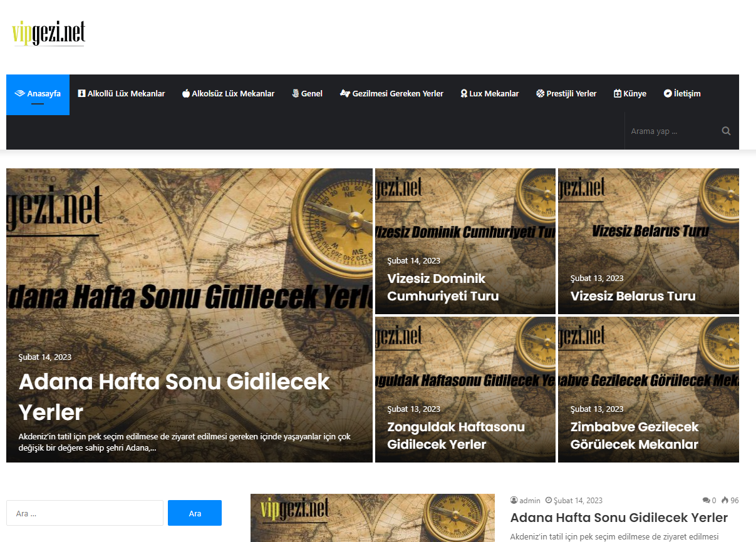The width and height of the screenshot is (756, 542).
Task: Click the clock icon beside Şubat 14, 2023
Action: [549, 501]
